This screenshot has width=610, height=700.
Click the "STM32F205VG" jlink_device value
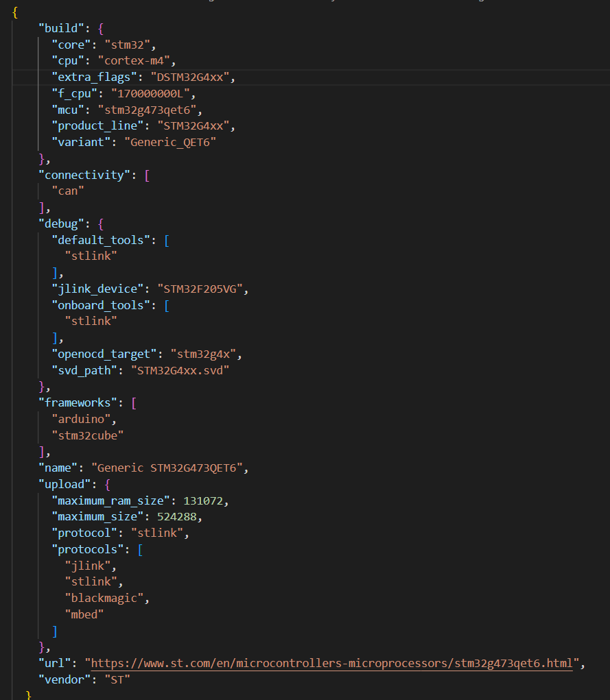(200, 289)
